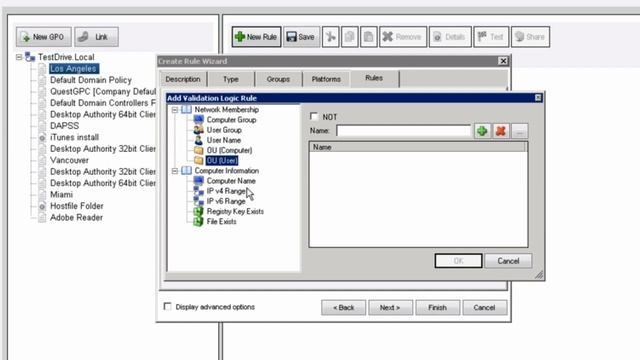Click the File Exists green icon
Screen dimensions: 640x360
(198, 222)
